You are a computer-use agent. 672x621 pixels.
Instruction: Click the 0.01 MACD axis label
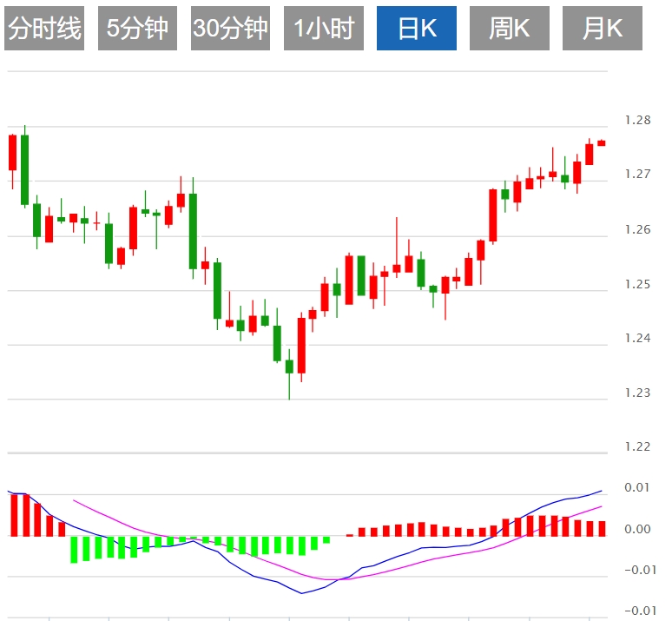coord(637,487)
